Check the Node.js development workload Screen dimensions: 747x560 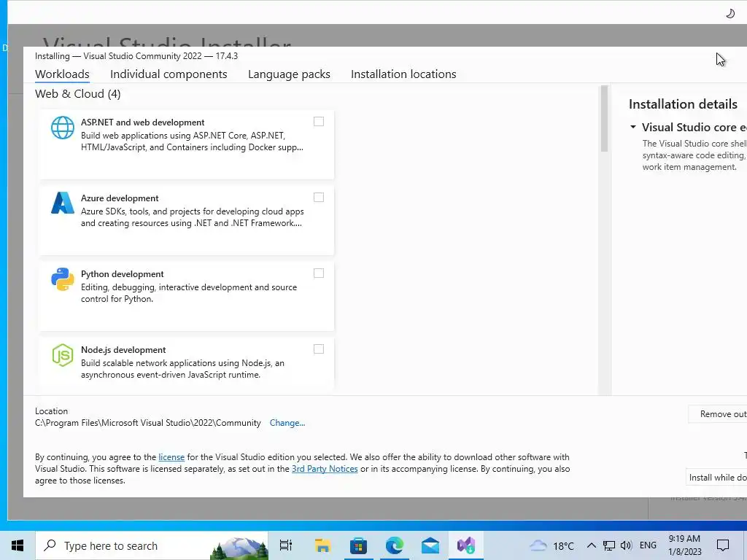click(x=319, y=349)
